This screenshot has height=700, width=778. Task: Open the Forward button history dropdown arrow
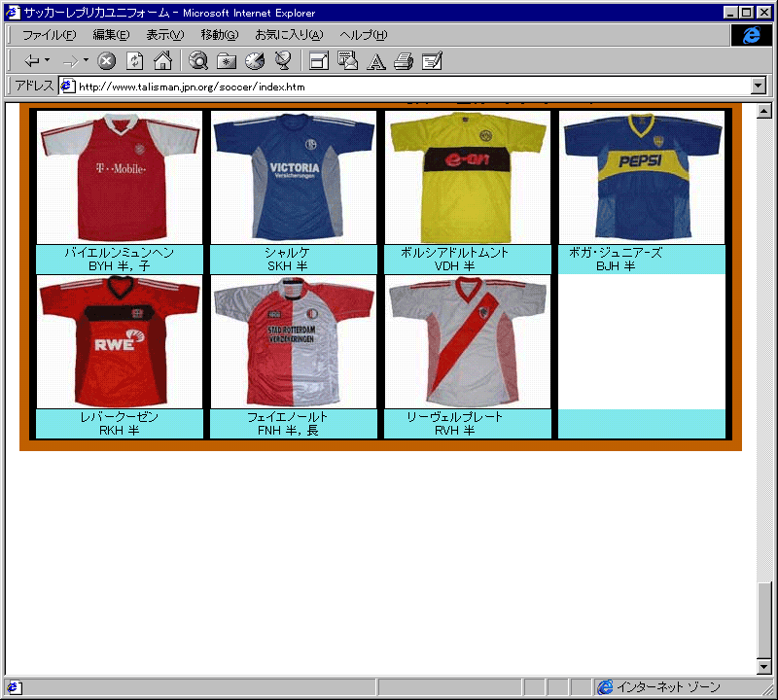[x=86, y=60]
